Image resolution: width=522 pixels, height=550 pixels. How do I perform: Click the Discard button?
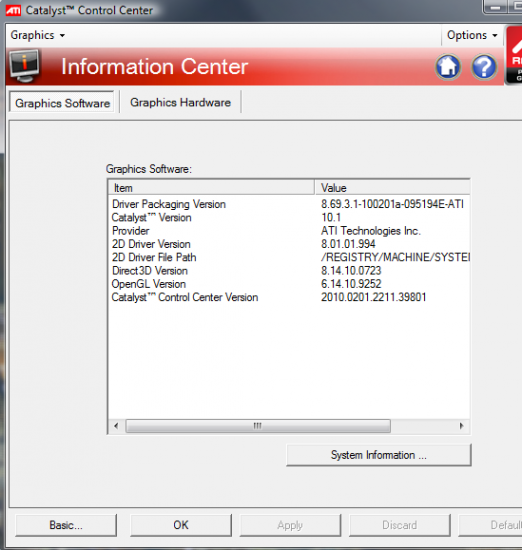pyautogui.click(x=400, y=525)
